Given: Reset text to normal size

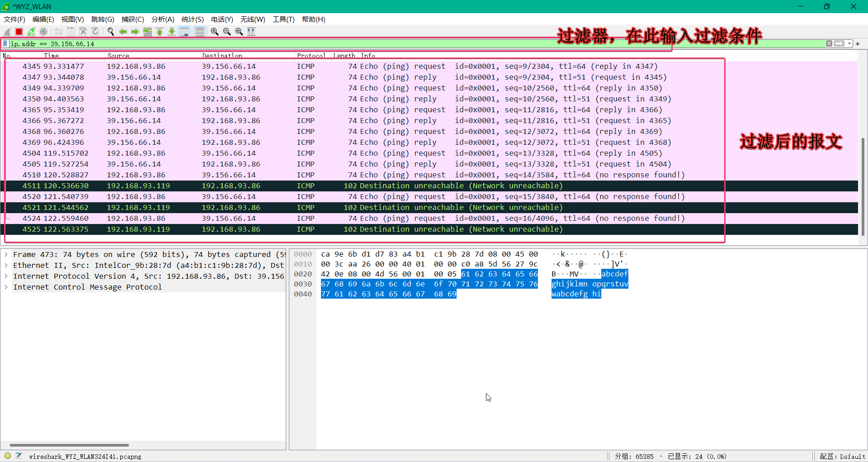Looking at the screenshot, I should click(239, 32).
